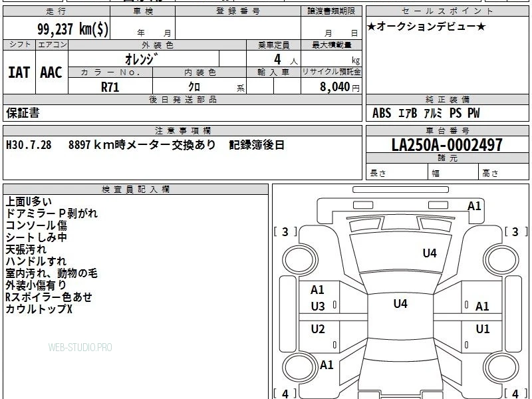532x399 pixels.
Task: Click the U1 mark on right rear door
Action: (483, 329)
